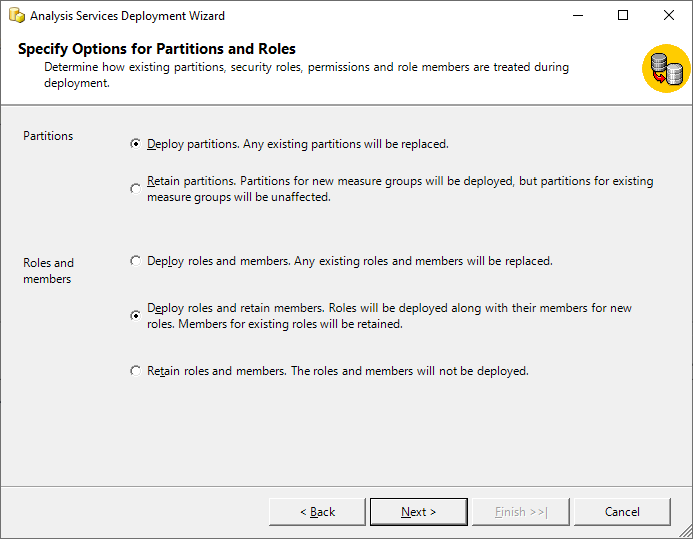The width and height of the screenshot is (693, 539).
Task: Select the Deploy partitions radio option
Action: 136,144
